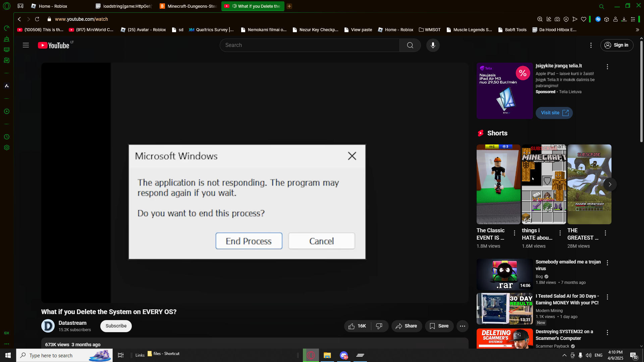Take snapshot with camera icon
Image resolution: width=644 pixels, height=362 pixels.
click(557, 19)
